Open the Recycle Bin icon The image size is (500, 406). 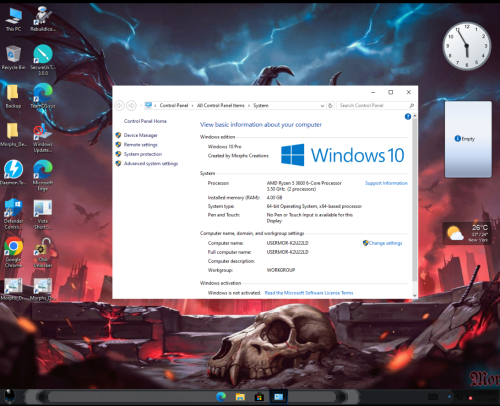coord(13,57)
